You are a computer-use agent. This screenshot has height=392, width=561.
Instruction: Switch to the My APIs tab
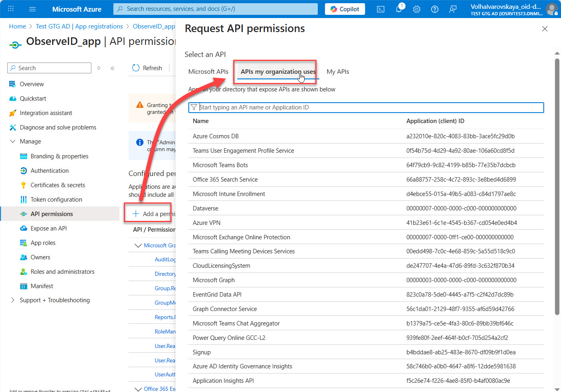coord(337,72)
